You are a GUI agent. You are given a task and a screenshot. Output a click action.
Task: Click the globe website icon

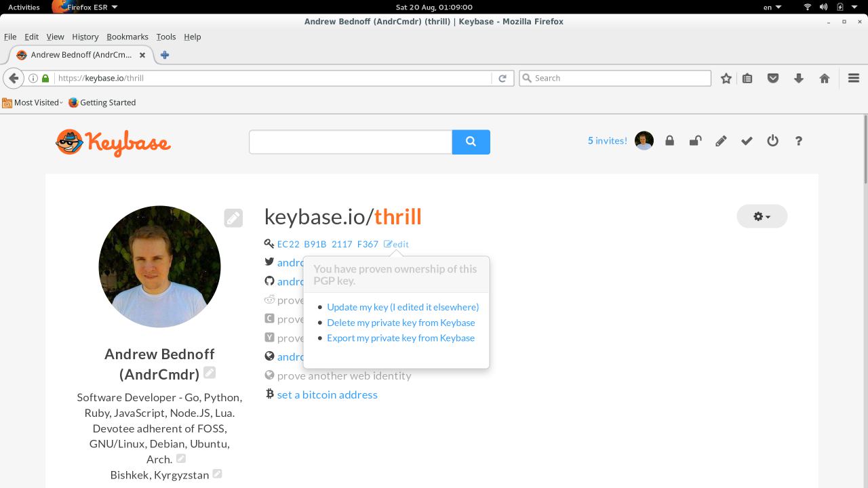(x=269, y=357)
